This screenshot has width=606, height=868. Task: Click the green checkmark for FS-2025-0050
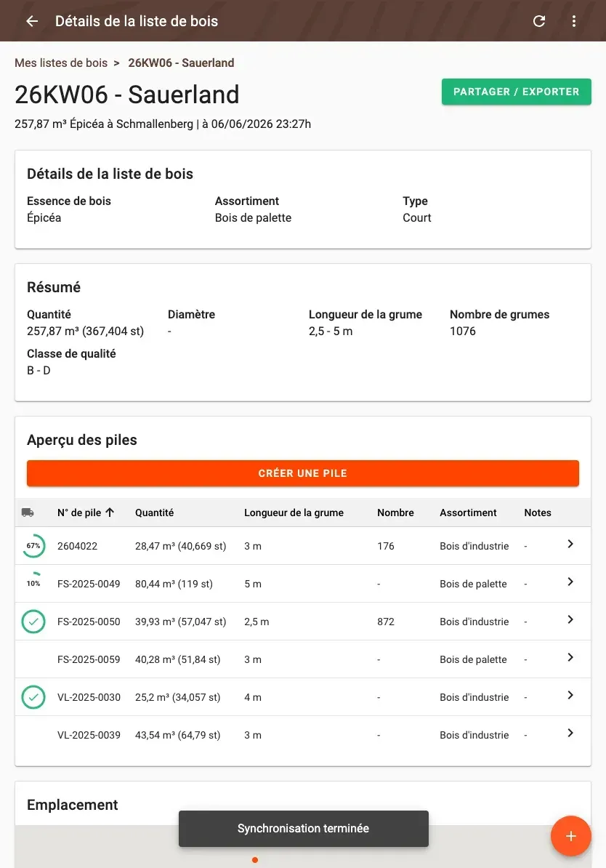(33, 622)
